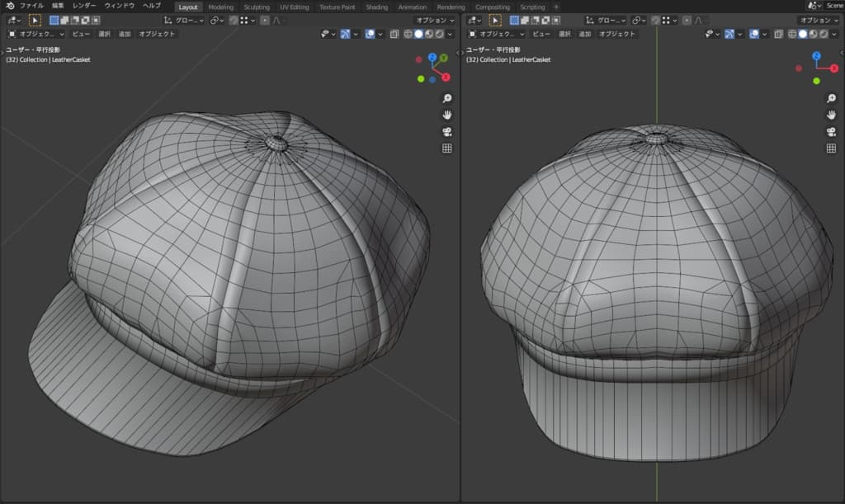Enable proportional editing in the right header

(x=688, y=20)
